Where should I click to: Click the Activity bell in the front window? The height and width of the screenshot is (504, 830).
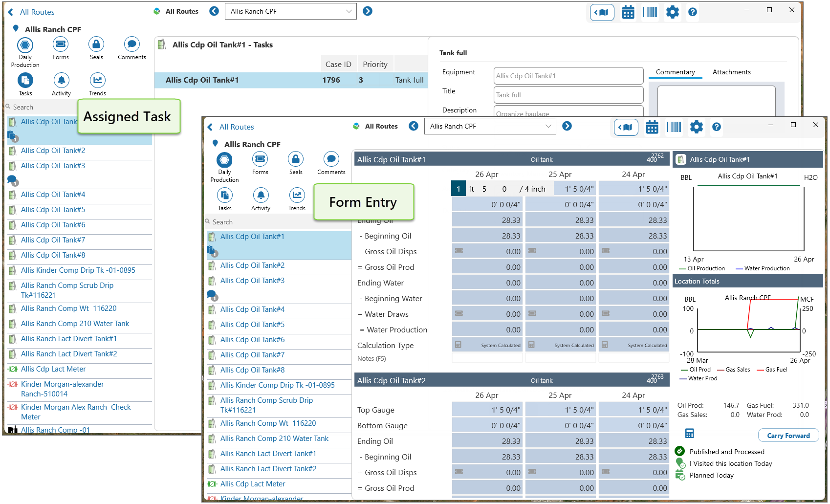(x=261, y=196)
